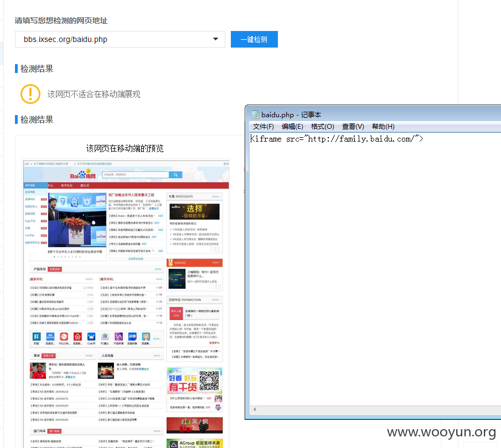Open the 帮助(H) menu in Notepad
This screenshot has width=501, height=448.
click(383, 127)
